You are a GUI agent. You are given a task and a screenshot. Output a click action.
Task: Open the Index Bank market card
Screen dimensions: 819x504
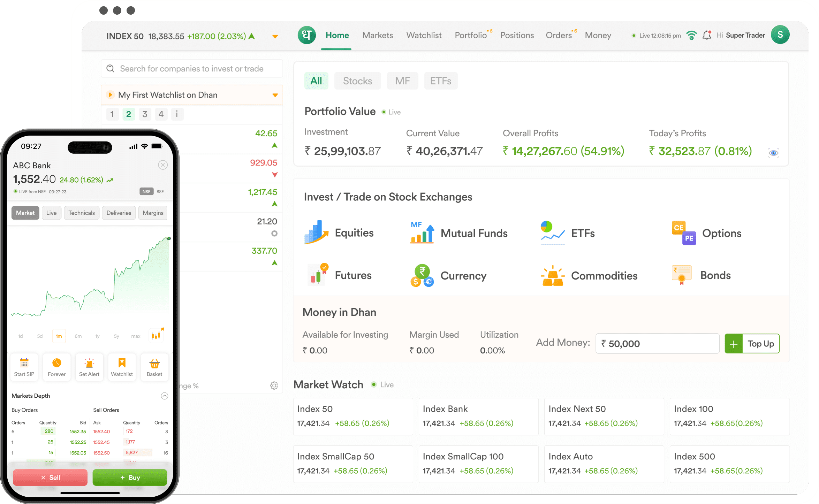[478, 416]
